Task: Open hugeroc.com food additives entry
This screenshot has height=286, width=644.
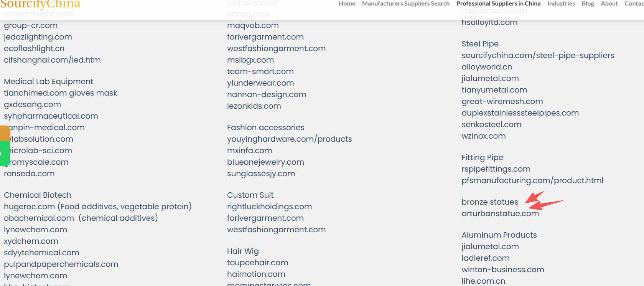Action: [98, 207]
